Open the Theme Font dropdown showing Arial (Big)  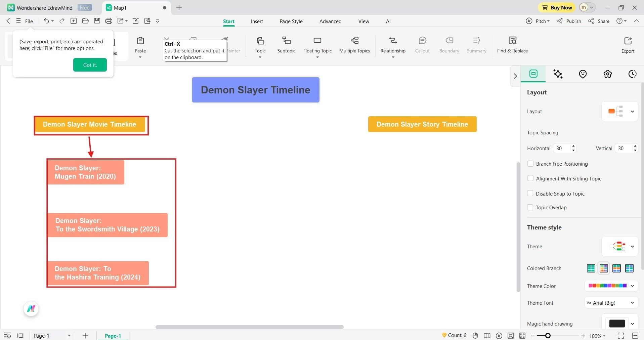611,303
